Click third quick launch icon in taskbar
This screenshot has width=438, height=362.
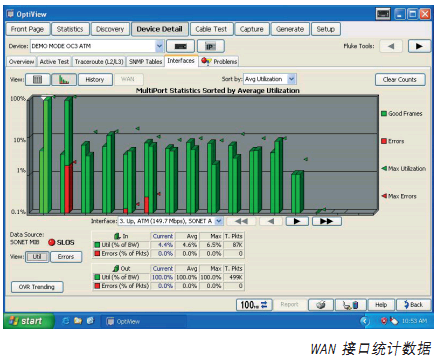[90, 321]
